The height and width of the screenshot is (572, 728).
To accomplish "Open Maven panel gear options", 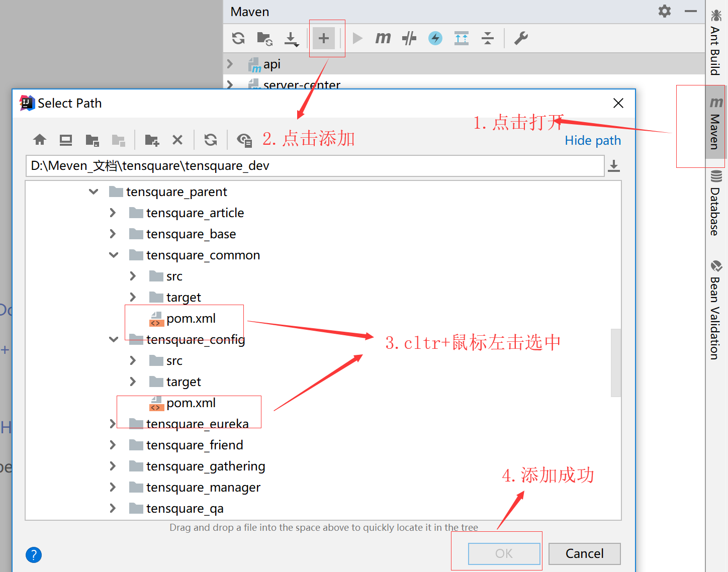I will tap(665, 11).
